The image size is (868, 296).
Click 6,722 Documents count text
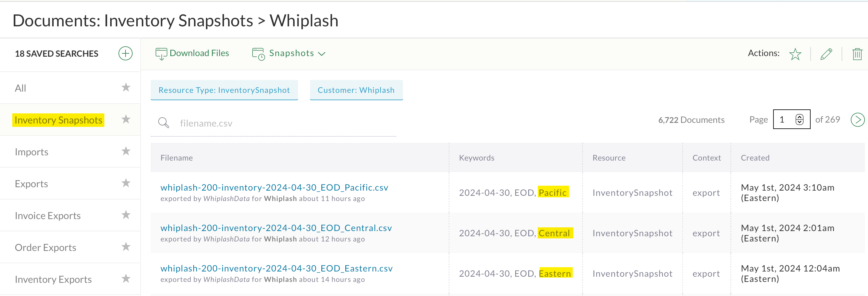(691, 120)
